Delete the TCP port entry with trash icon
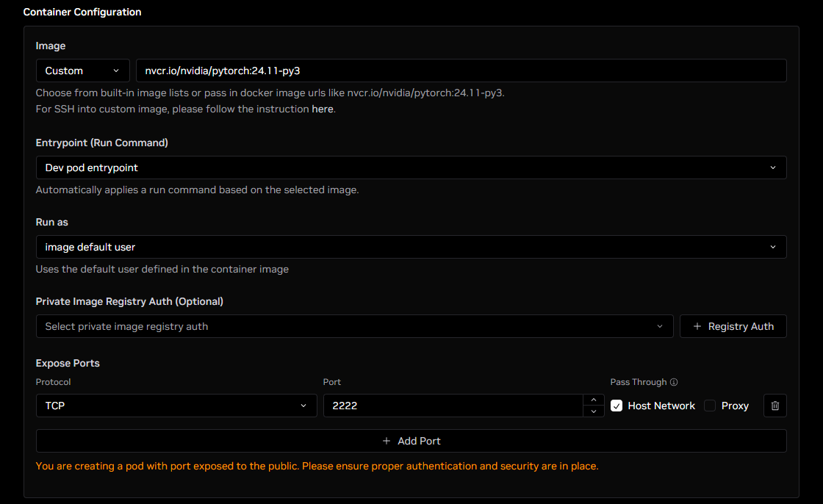This screenshot has width=823, height=504. click(775, 405)
